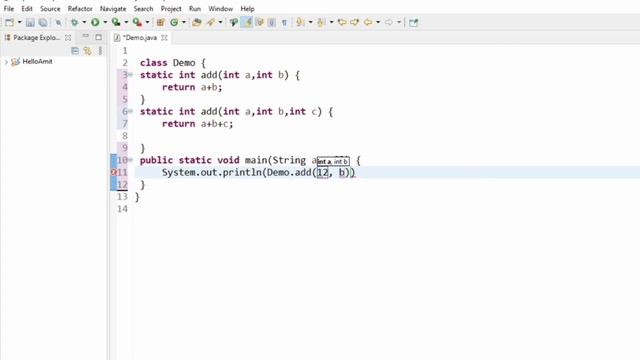Open the Navigate menu
Image resolution: width=640 pixels, height=360 pixels.
(x=113, y=9)
